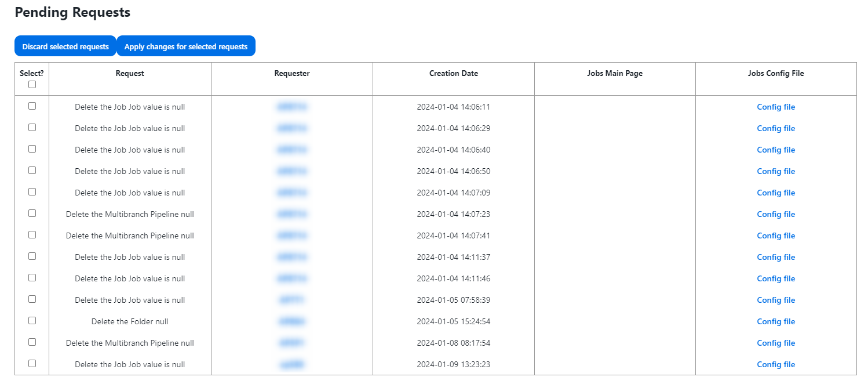Viewport: 868px width, 384px height.
Task: Click the Discard selected requests button
Action: tap(65, 46)
